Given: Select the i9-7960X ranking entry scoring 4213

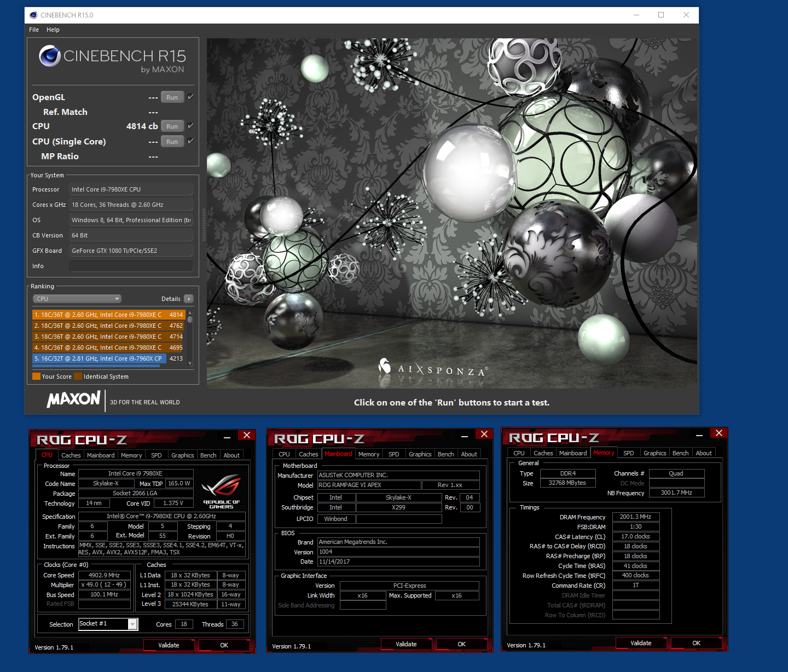Looking at the screenshot, I should [x=108, y=358].
